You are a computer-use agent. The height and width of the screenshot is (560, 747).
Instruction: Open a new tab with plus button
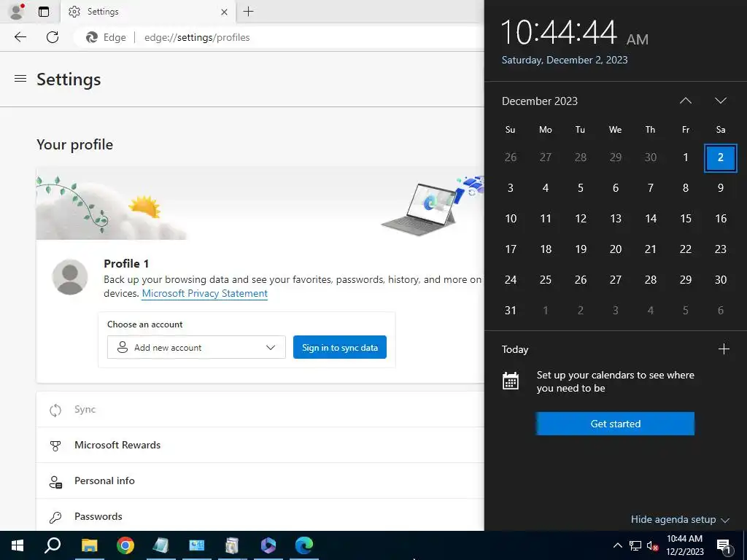point(248,12)
